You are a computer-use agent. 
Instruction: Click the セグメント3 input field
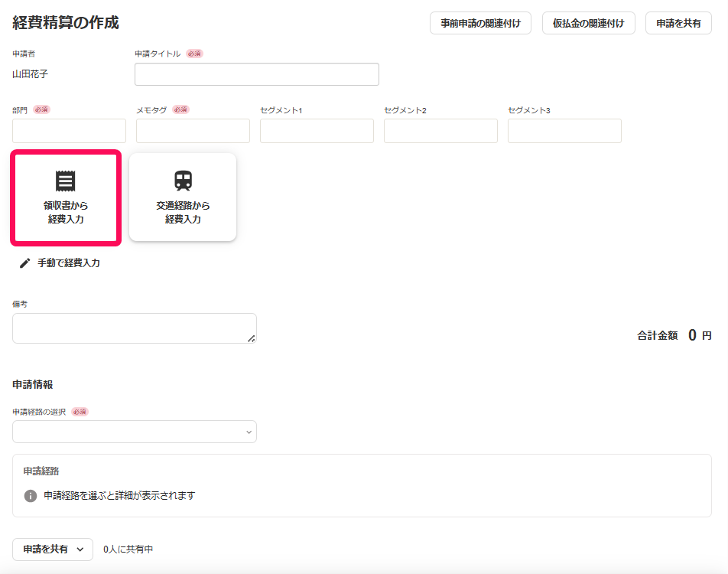(564, 131)
